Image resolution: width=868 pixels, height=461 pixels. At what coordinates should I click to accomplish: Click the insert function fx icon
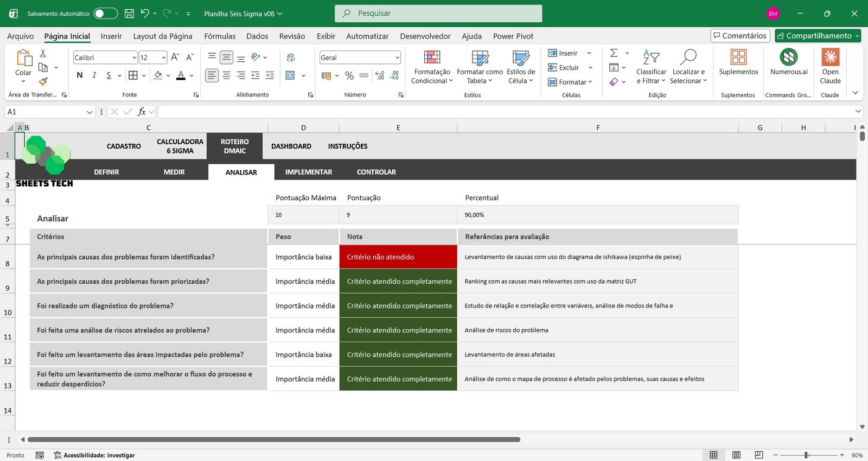[x=142, y=112]
